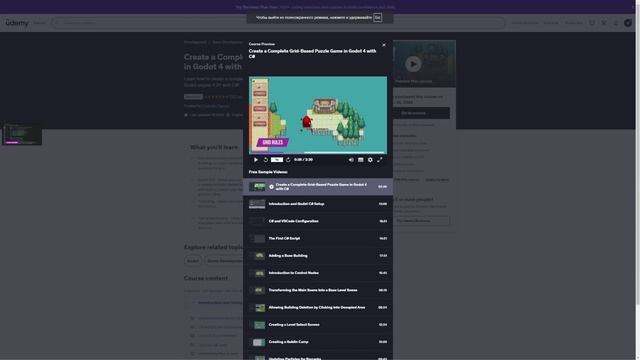The image size is (640, 360).
Task: Rewind the preview video a few seconds
Action: click(266, 160)
